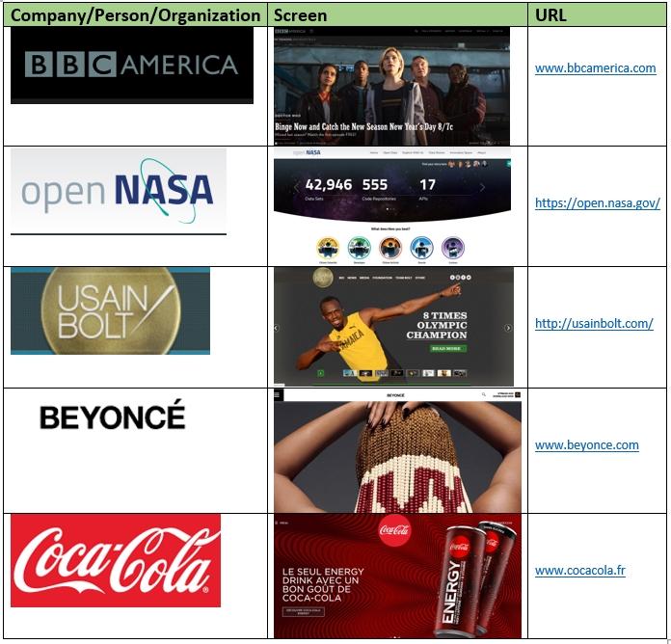
Task: Open the www.cocacola.fr link
Action: 579,571
